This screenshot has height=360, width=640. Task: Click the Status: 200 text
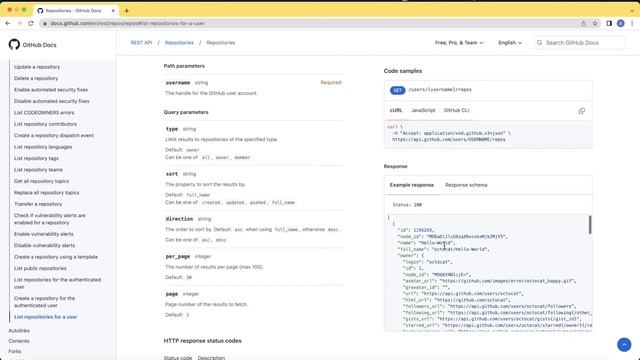pos(407,205)
